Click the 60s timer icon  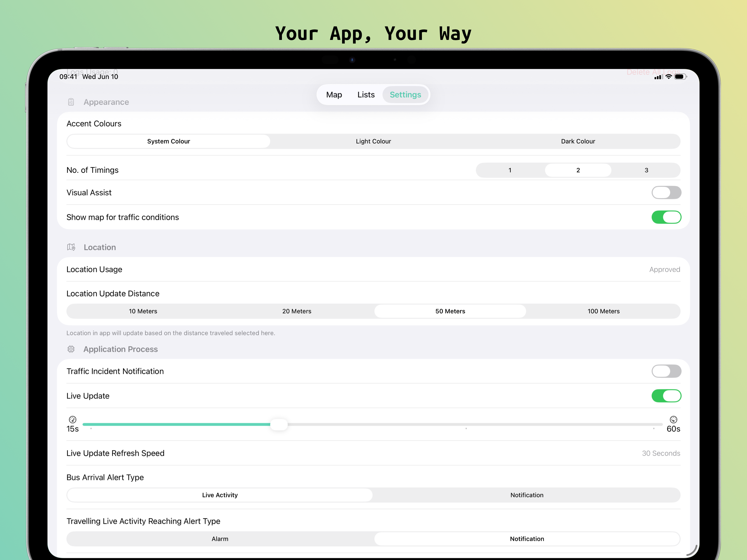tap(673, 420)
